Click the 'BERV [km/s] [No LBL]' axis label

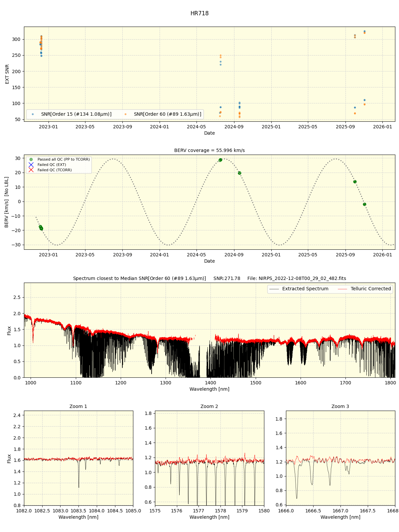(7, 202)
